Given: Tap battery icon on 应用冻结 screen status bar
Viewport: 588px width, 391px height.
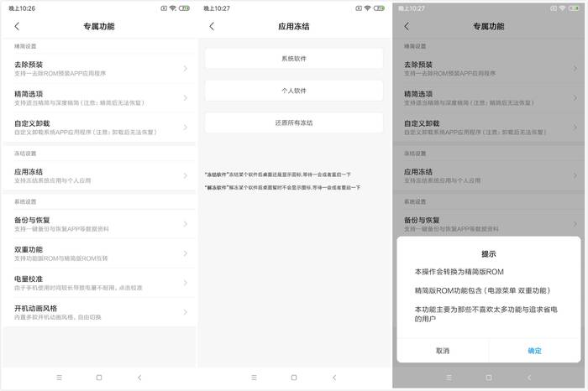Looking at the screenshot, I should [379, 8].
